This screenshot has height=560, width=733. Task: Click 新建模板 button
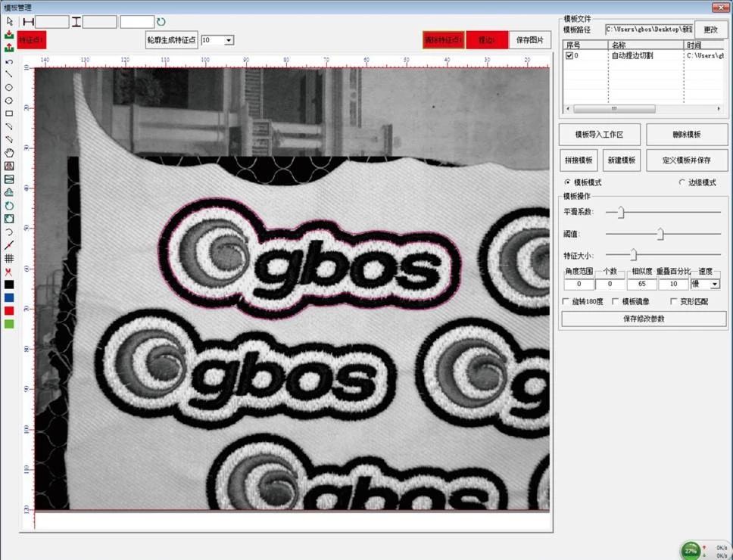tap(621, 160)
